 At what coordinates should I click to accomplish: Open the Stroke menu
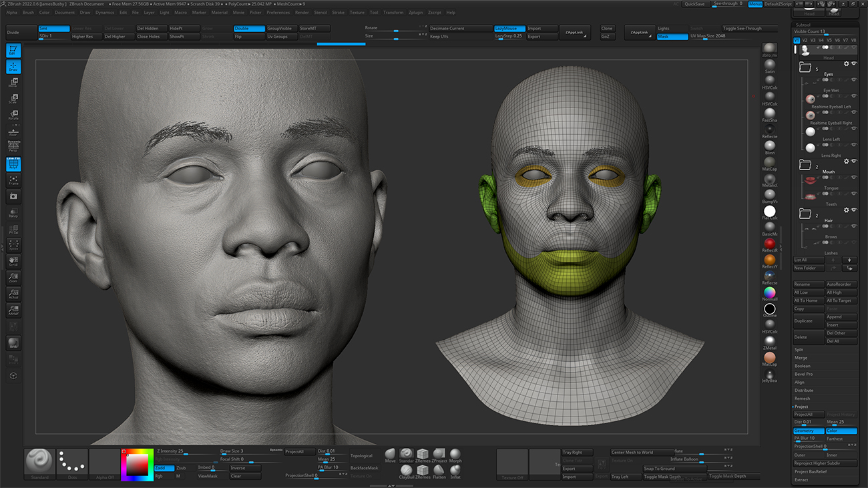(x=338, y=13)
